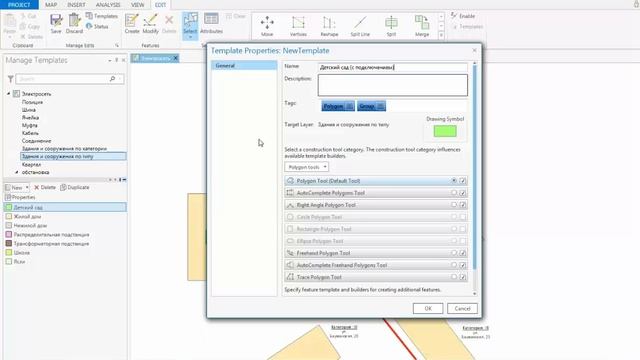
Task: Select the Trace Polygon Tool row
Action: (x=376, y=277)
